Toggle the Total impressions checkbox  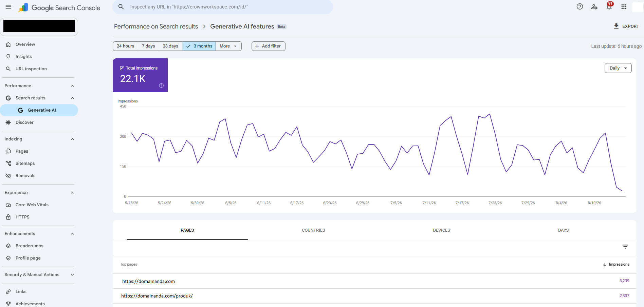[122, 68]
